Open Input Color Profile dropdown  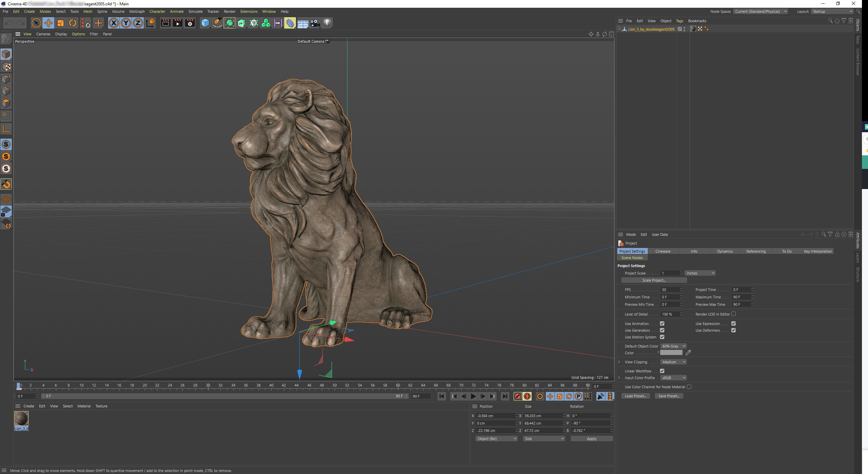point(673,378)
